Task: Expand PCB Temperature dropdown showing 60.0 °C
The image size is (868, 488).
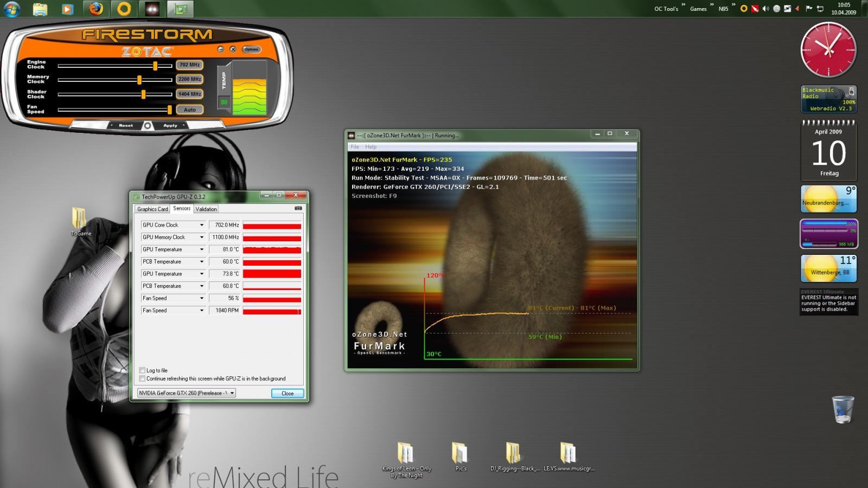Action: coord(201,261)
